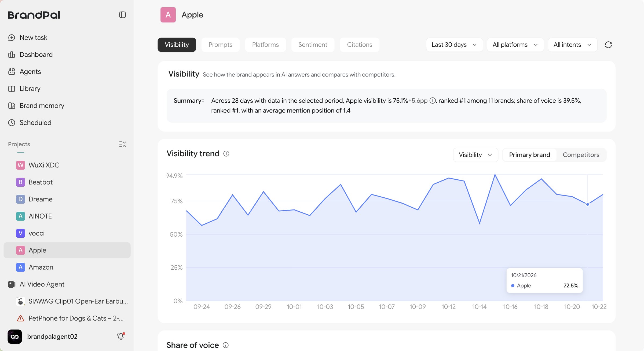The image size is (644, 351).
Task: Open the Beatbot project
Action: pos(67,182)
